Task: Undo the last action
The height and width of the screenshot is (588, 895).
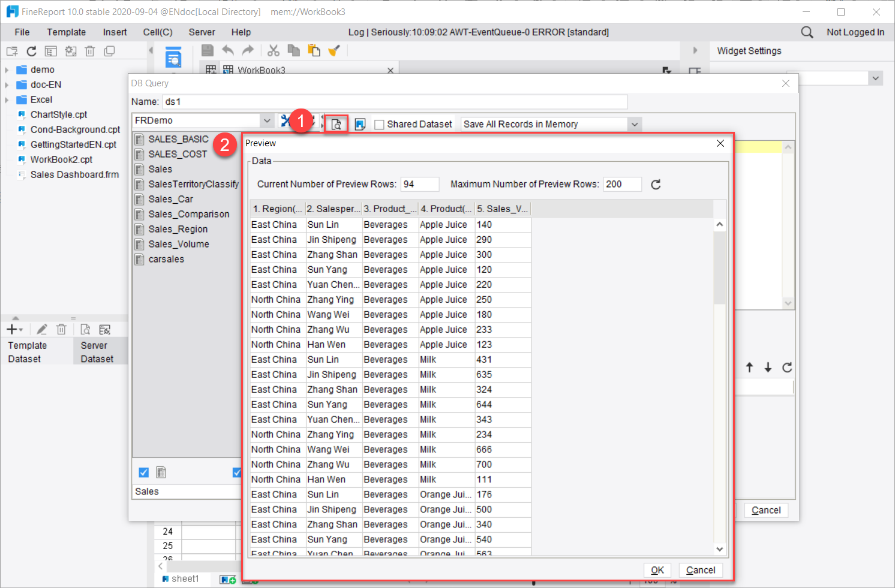Action: tap(228, 50)
